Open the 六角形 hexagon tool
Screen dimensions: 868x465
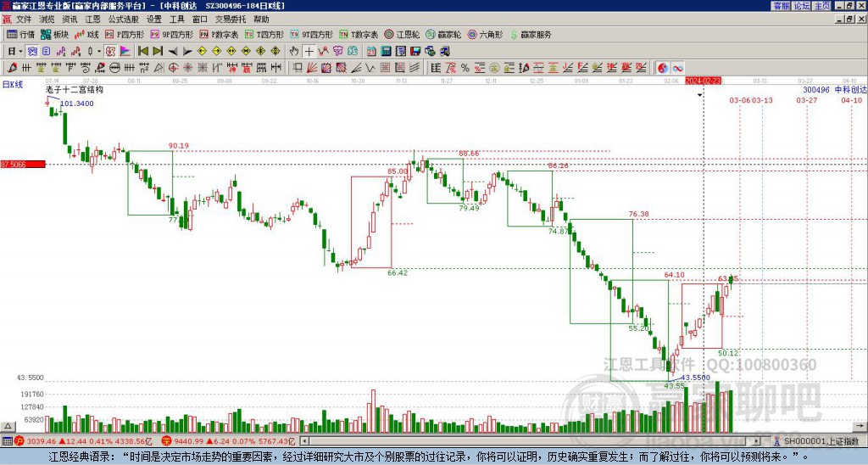485,34
